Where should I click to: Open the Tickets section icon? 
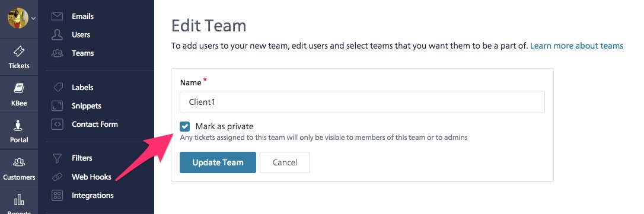pyautogui.click(x=19, y=52)
